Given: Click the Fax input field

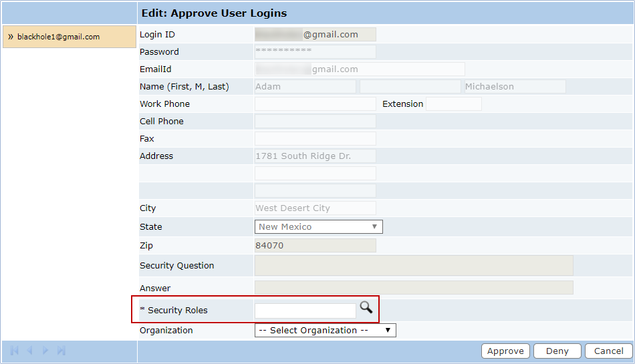Looking at the screenshot, I should click(315, 139).
